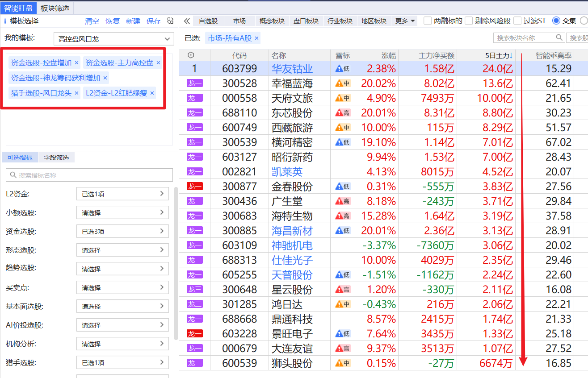The image size is (588, 378).
Task: Switch to the 板块筛选 tab
Action: click(x=55, y=8)
